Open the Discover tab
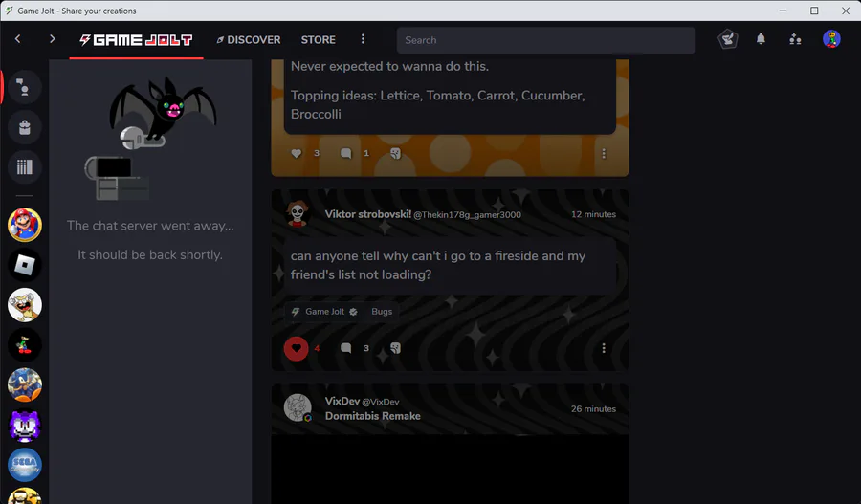 248,39
